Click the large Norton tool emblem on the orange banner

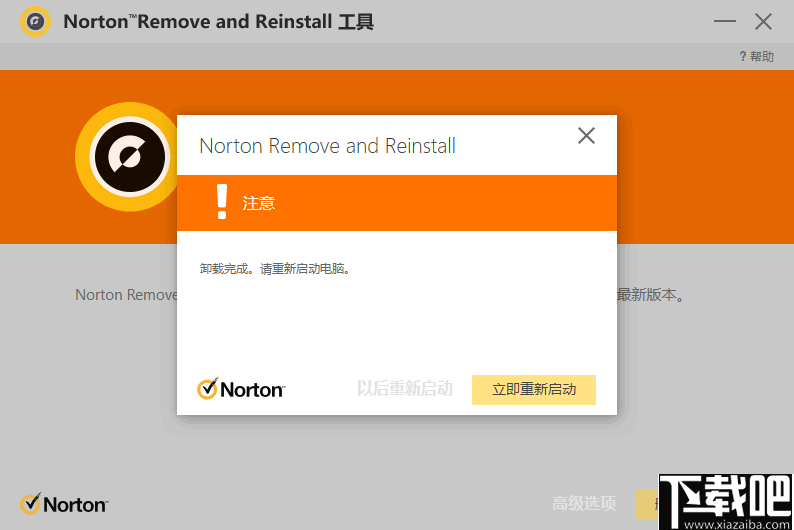[x=130, y=157]
